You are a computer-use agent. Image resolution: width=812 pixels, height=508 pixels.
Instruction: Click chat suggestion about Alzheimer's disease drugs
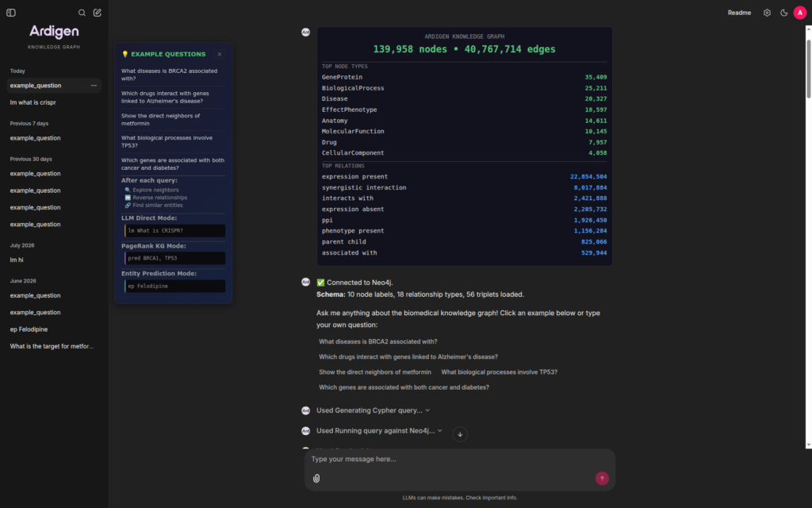click(x=408, y=356)
